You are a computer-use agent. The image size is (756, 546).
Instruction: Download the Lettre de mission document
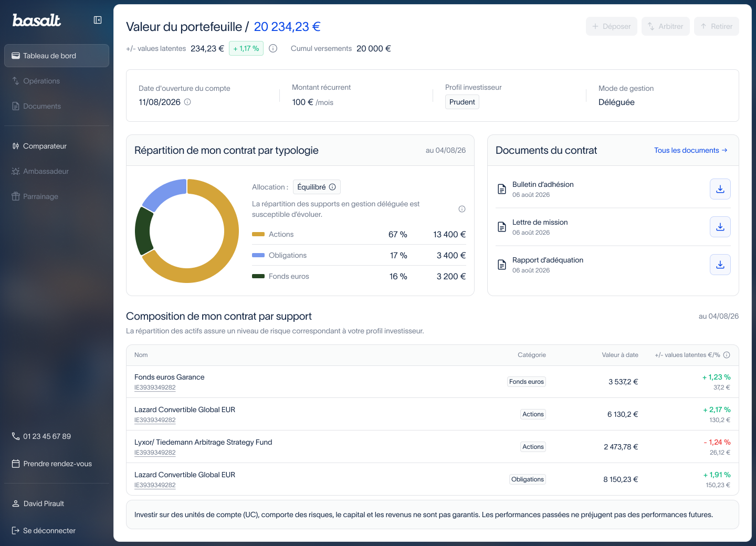(x=720, y=227)
